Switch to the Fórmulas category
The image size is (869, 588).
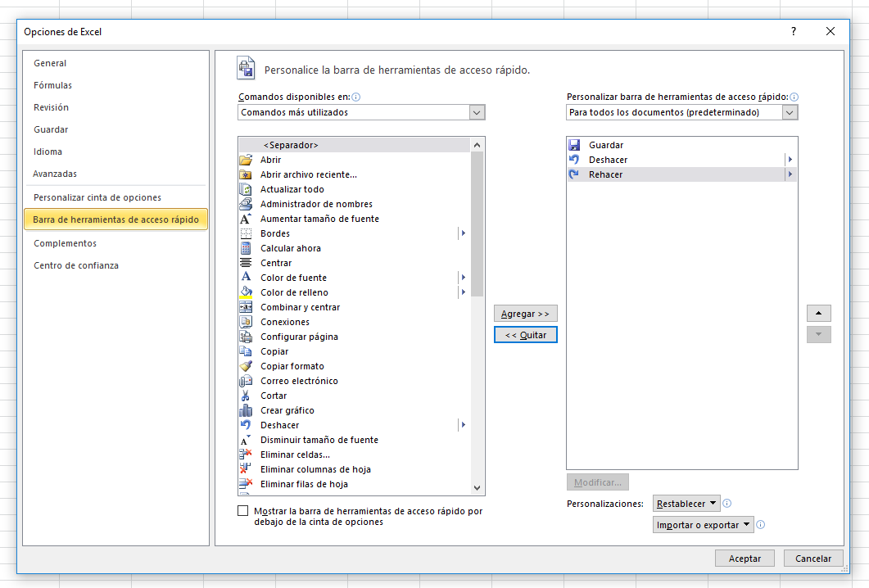click(52, 85)
